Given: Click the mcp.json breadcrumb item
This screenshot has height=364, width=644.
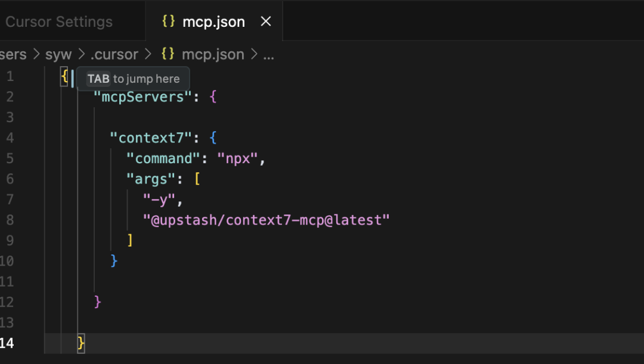Looking at the screenshot, I should [213, 55].
